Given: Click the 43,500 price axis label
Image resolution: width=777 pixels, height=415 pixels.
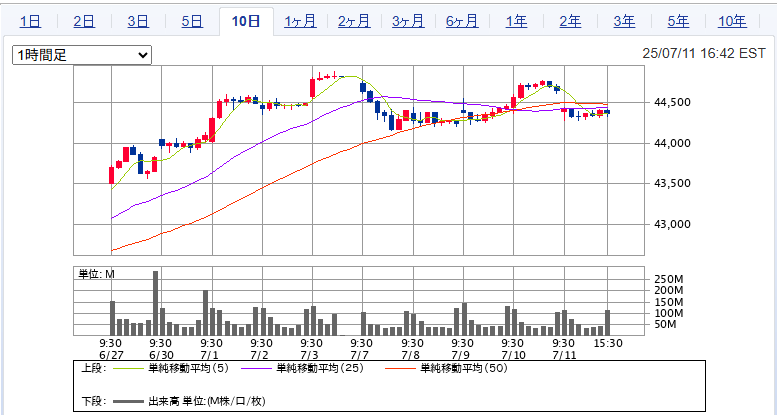Looking at the screenshot, I should click(670, 183).
